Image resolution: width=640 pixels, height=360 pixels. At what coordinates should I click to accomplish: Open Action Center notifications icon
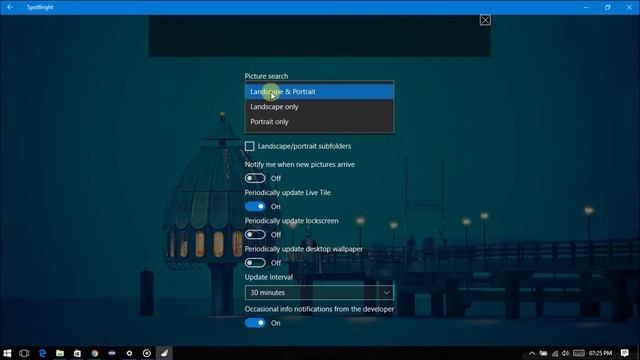624,353
